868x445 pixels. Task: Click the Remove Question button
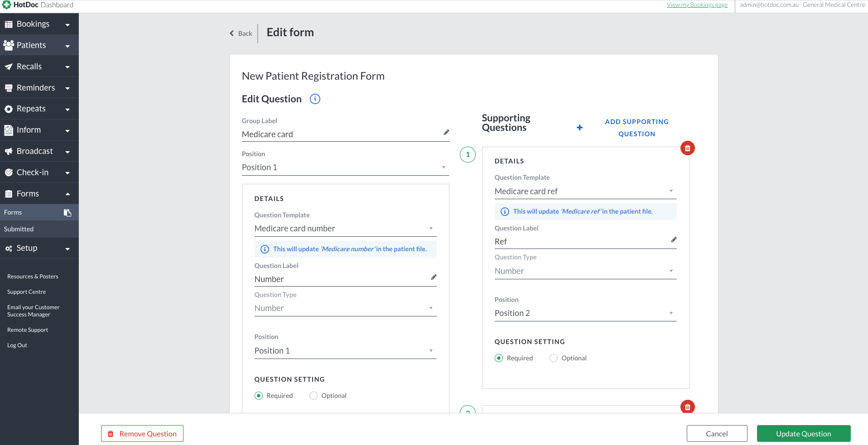pyautogui.click(x=142, y=434)
